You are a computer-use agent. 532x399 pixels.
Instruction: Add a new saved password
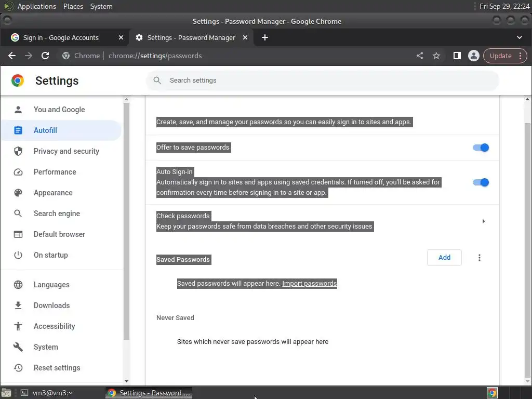tap(444, 258)
